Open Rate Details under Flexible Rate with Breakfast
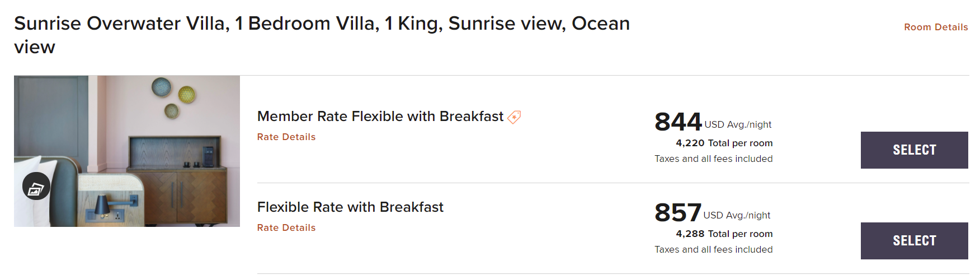 click(x=286, y=228)
